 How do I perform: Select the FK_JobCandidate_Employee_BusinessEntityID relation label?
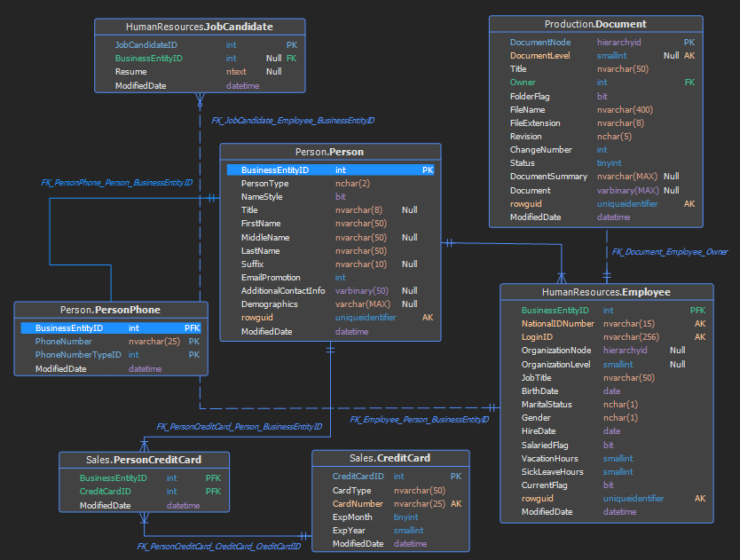coord(293,121)
